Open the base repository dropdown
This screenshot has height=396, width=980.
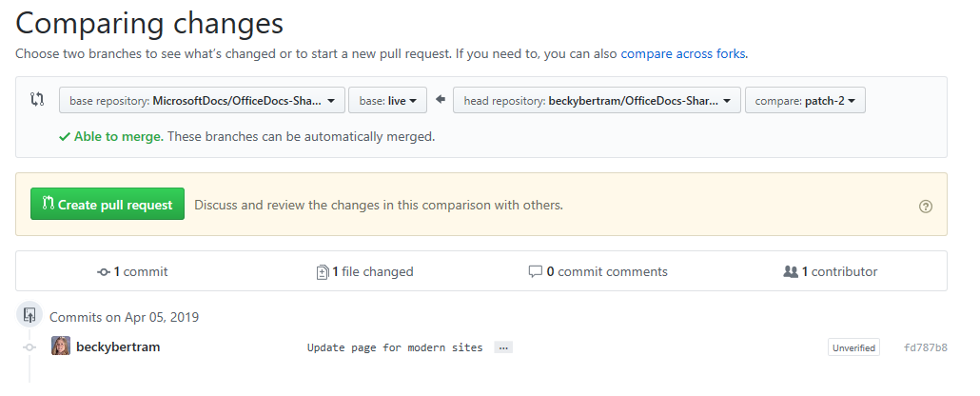coord(201,100)
